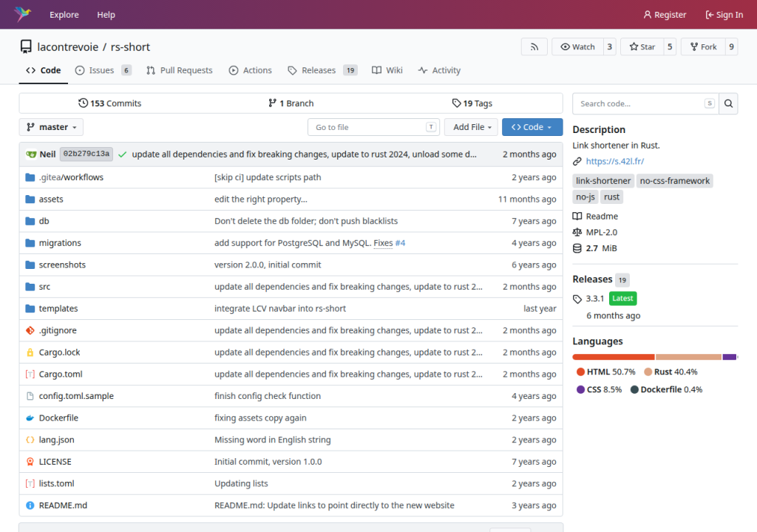
Task: Click the repository icon beside lacontrevoie
Action: coord(26,47)
